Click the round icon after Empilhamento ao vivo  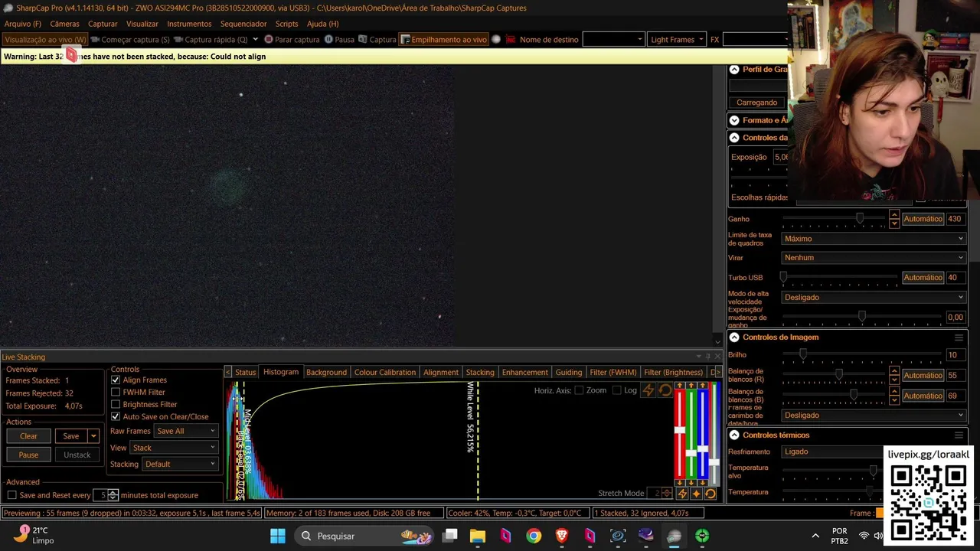[x=496, y=40]
